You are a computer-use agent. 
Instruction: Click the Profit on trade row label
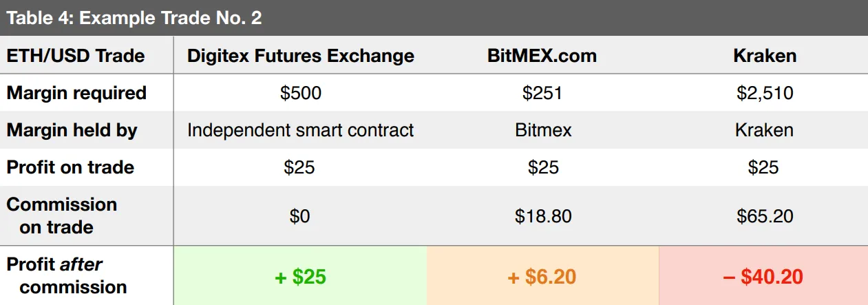(70, 167)
